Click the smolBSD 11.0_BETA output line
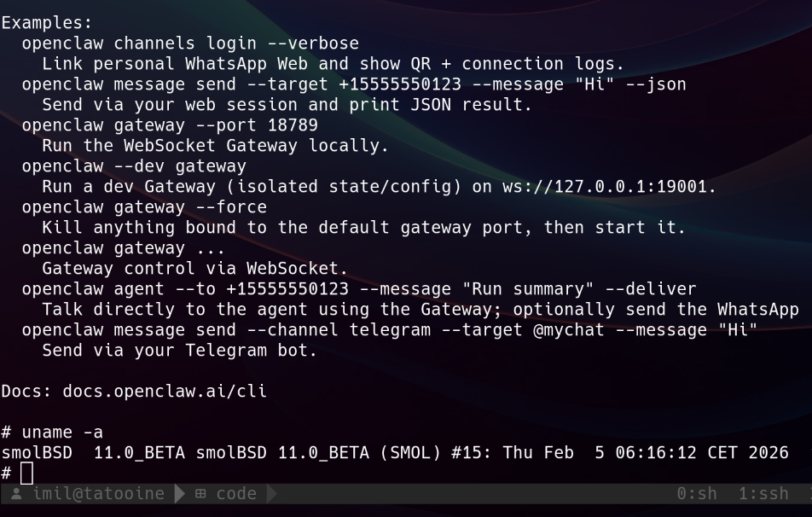The image size is (812, 517). pyautogui.click(x=394, y=453)
